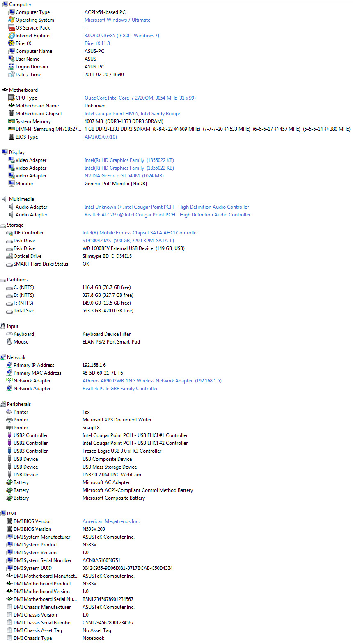Click the Date / Time row icon
The width and height of the screenshot is (353, 644).
[x=11, y=74]
